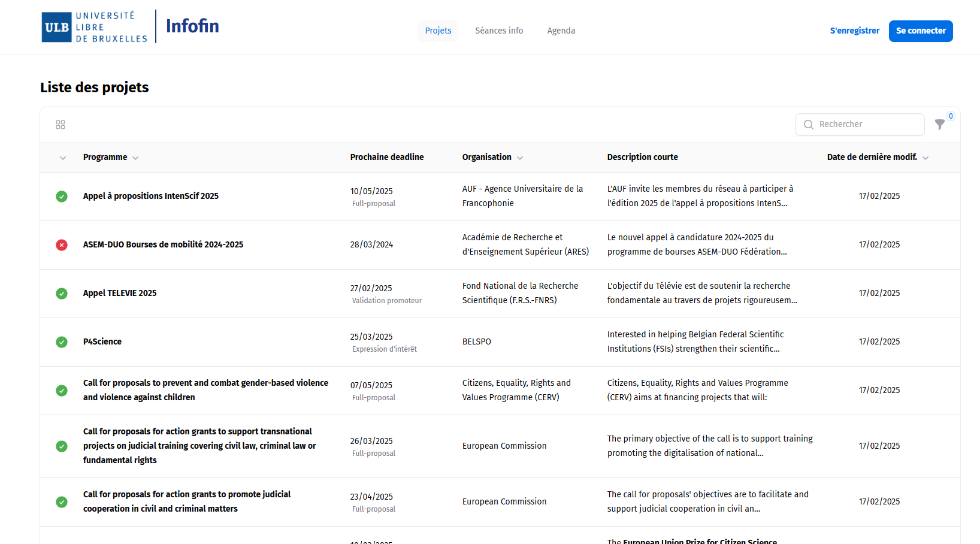This screenshot has width=980, height=544.
Task: Click the S'enregistrer link
Action: [x=855, y=31]
